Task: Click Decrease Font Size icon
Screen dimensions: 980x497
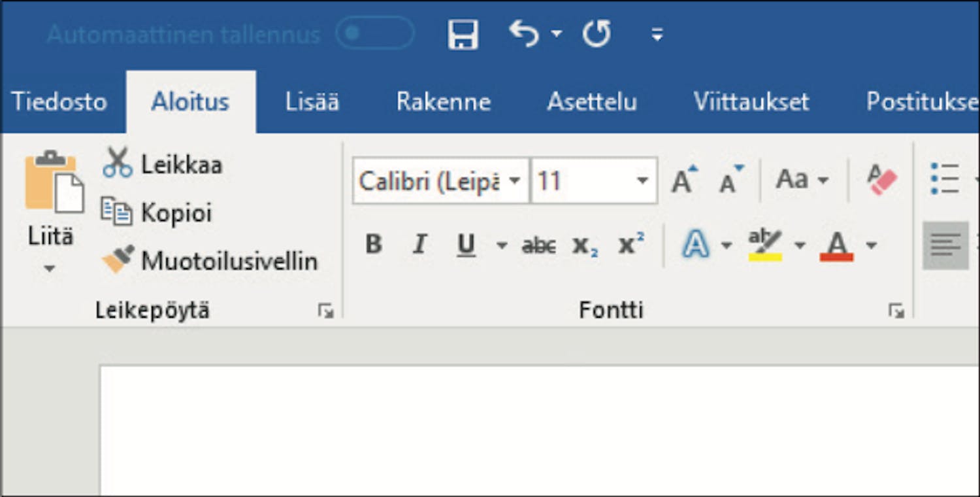Action: click(x=731, y=180)
